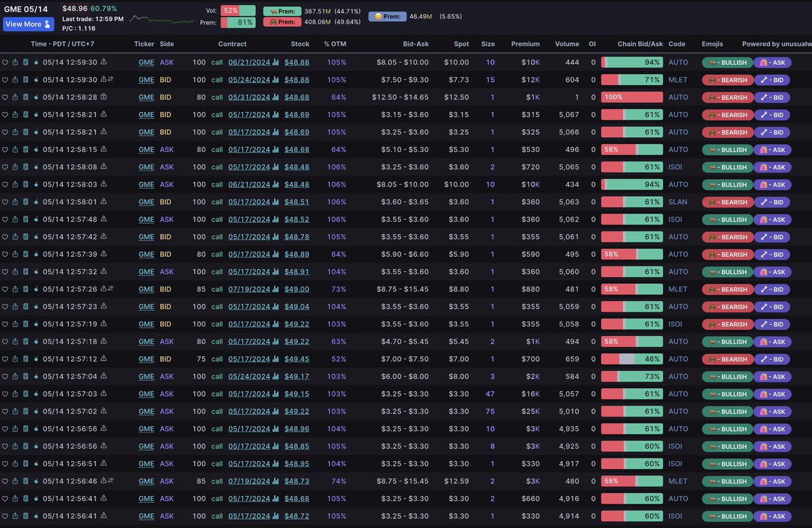This screenshot has height=528, width=812.
Task: Click the BULLISH sentiment badge on the first row
Action: coord(727,62)
